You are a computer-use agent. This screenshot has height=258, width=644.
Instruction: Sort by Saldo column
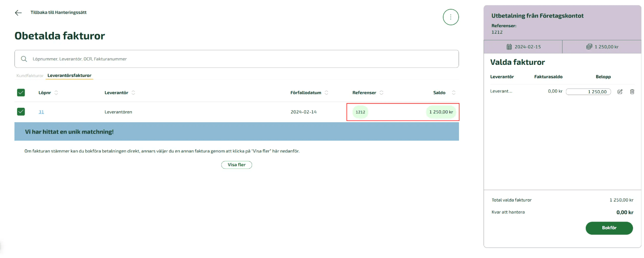click(453, 93)
